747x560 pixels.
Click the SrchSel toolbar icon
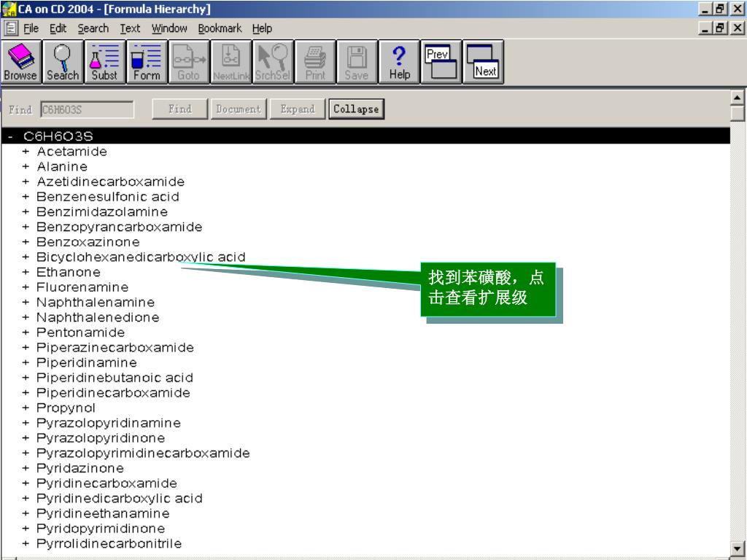[x=273, y=63]
